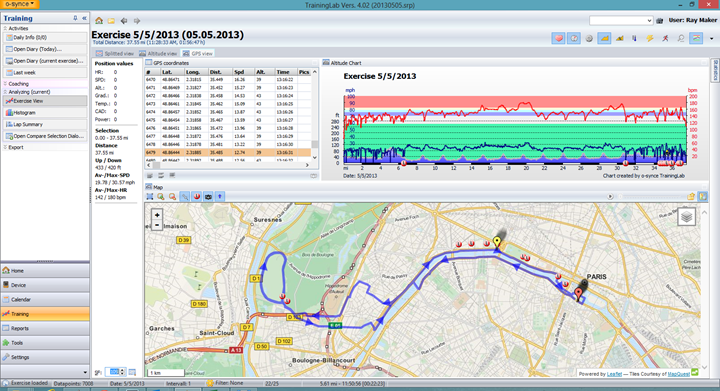
Task: Open Training navigation section
Action: click(45, 314)
